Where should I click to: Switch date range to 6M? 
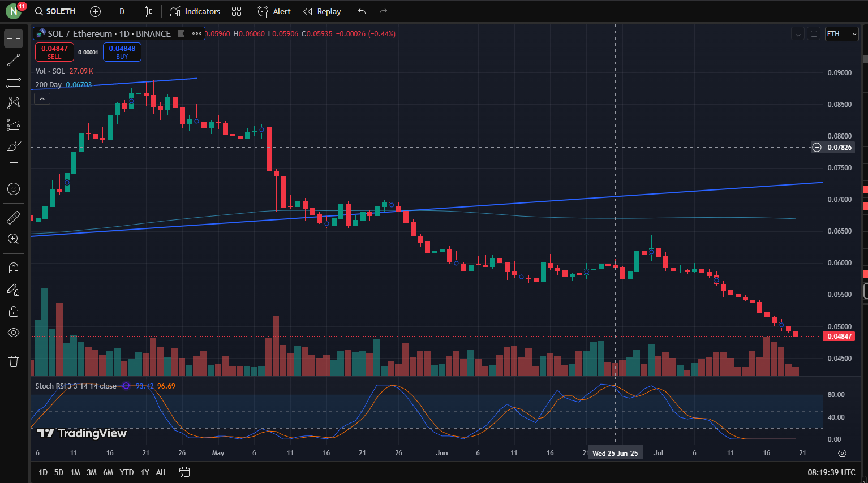pyautogui.click(x=108, y=472)
